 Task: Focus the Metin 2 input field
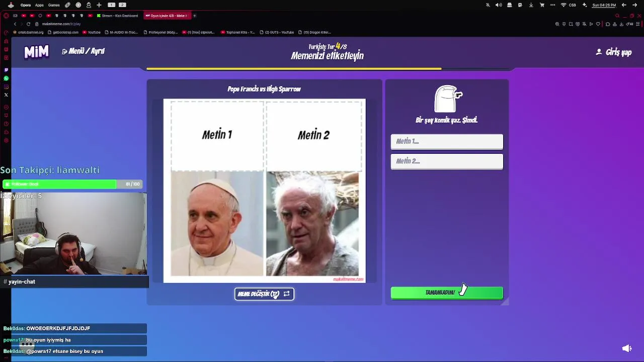[x=447, y=161]
